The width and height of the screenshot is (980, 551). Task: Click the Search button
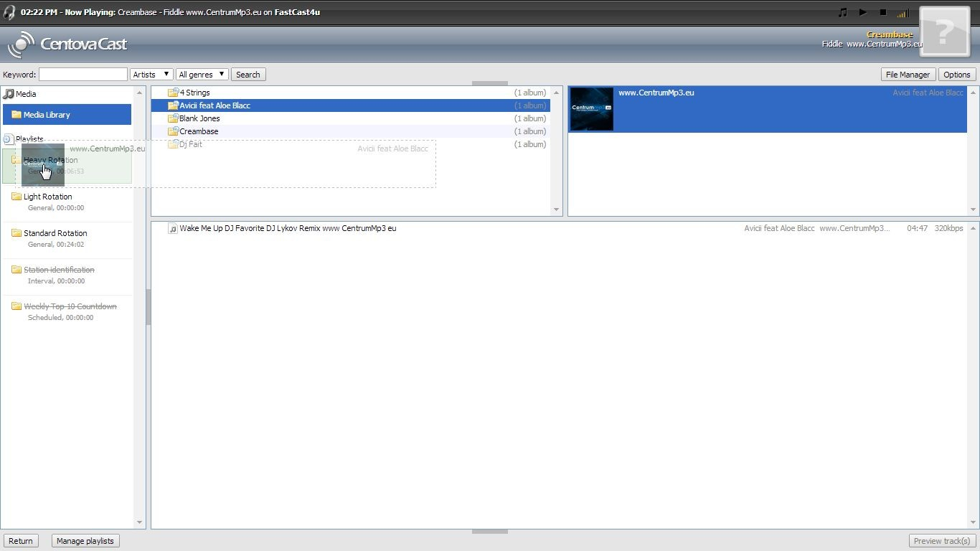click(248, 75)
